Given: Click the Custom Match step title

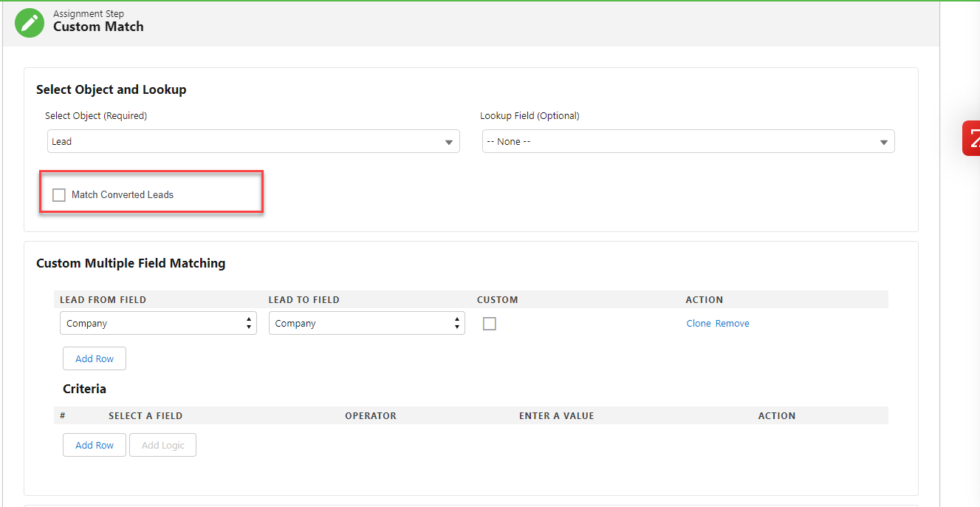Looking at the screenshot, I should (x=98, y=27).
